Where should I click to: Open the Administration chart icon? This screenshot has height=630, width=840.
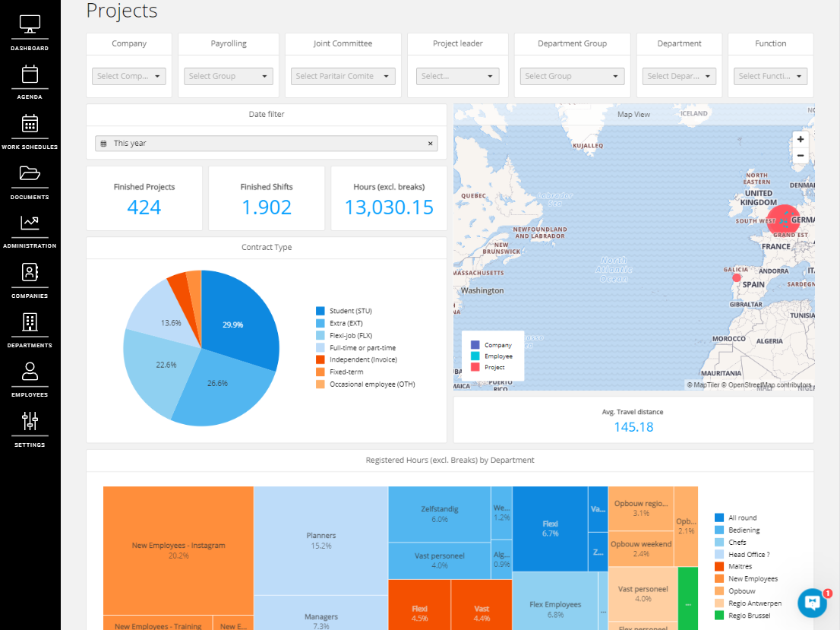point(30,223)
